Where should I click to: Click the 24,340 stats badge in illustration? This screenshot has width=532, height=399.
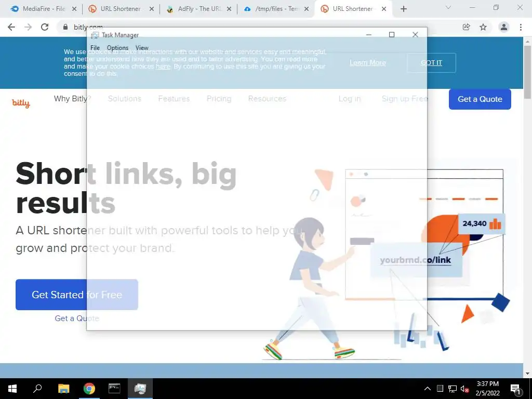coord(482,223)
